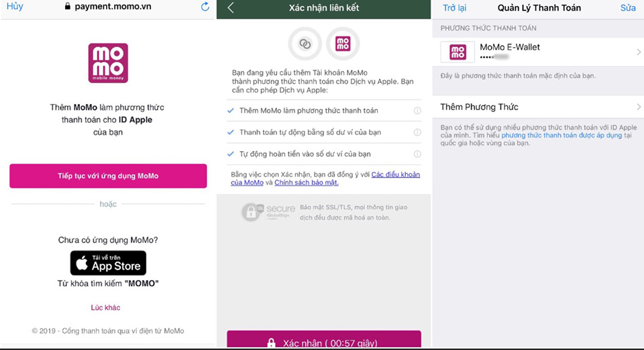644x350 pixels.
Task: Open info for 'Thanh toán tự động bằng số dư ví'
Action: (417, 132)
